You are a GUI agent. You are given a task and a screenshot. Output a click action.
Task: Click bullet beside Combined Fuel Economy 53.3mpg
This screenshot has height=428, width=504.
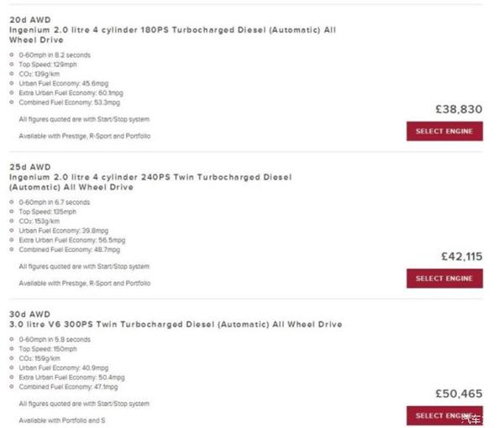pyautogui.click(x=12, y=102)
